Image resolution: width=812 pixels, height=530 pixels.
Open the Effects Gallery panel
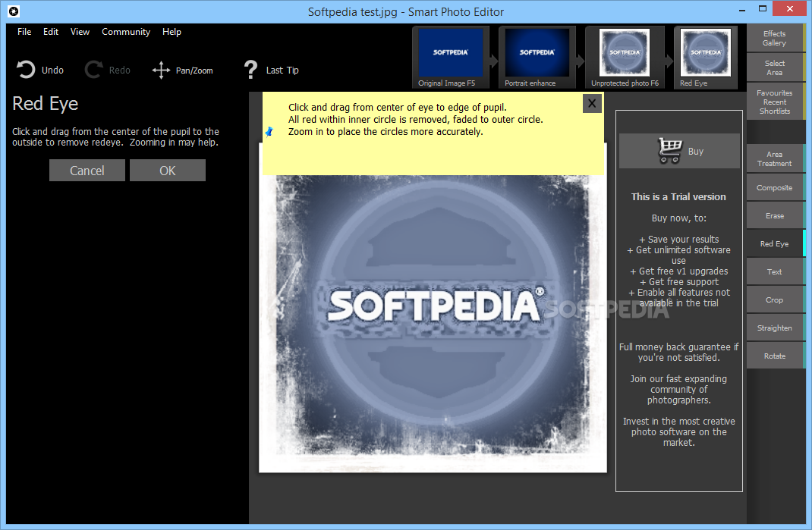(x=775, y=39)
